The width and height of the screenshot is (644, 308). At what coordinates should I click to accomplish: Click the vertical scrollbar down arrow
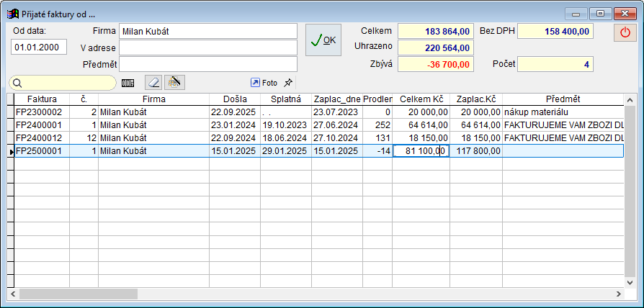[x=630, y=282]
